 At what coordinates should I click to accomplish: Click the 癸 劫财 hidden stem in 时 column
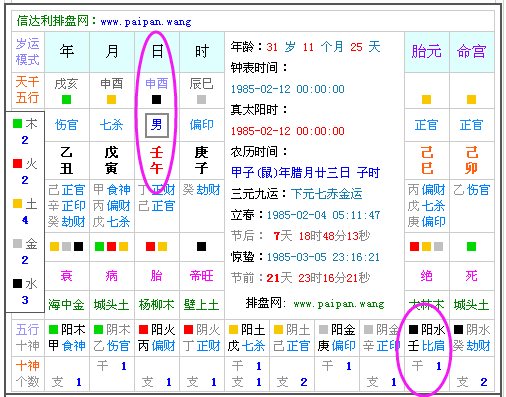click(202, 190)
